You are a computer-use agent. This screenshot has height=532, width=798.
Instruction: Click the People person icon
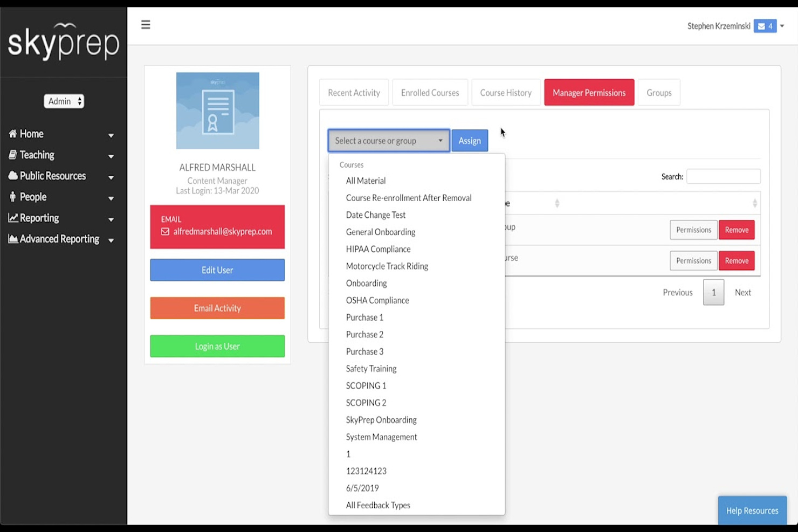tap(13, 197)
